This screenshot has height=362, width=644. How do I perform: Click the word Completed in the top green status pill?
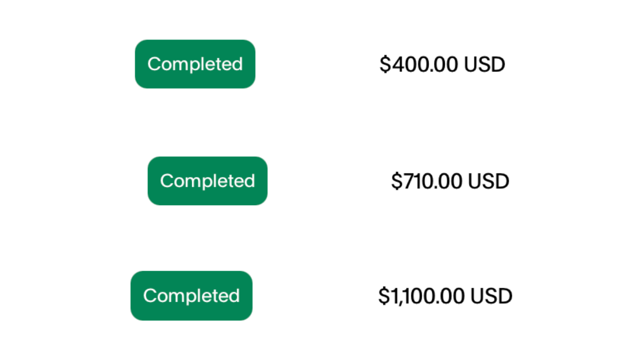point(195,64)
